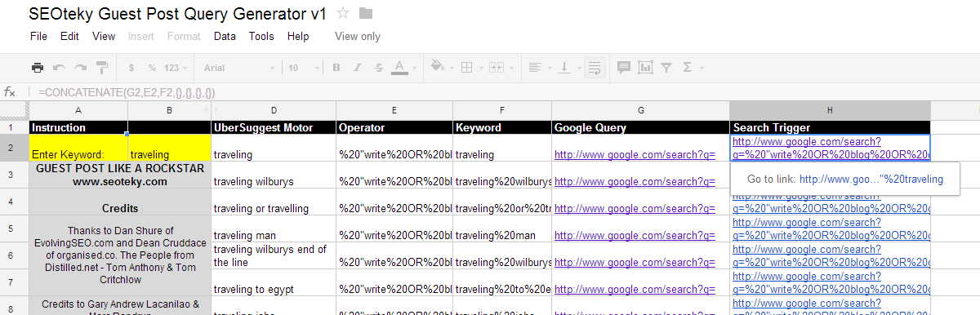This screenshot has width=980, height=315.
Task: Click the 'UberSuggest Motor' header cell
Action: point(273,127)
